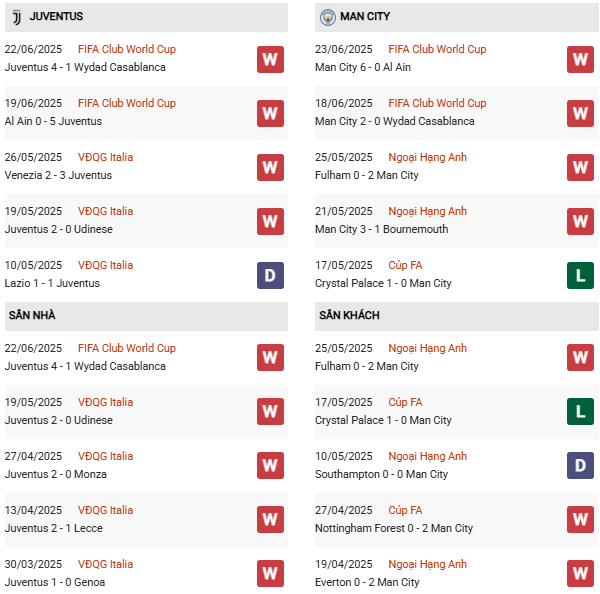Viewport: 600px width, 594px height.
Task: Click D badge for Southampton 0-0 Man City
Action: (x=580, y=466)
